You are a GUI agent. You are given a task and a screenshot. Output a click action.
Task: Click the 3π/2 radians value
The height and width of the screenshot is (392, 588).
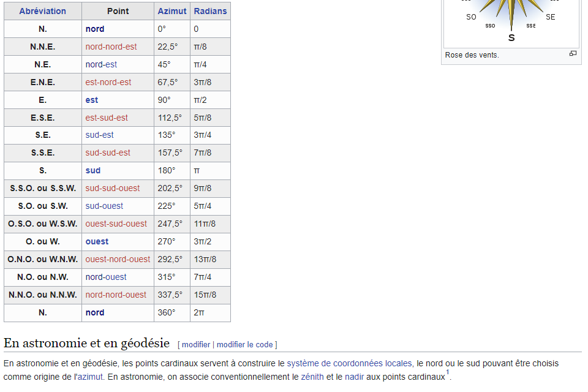pyautogui.click(x=203, y=241)
